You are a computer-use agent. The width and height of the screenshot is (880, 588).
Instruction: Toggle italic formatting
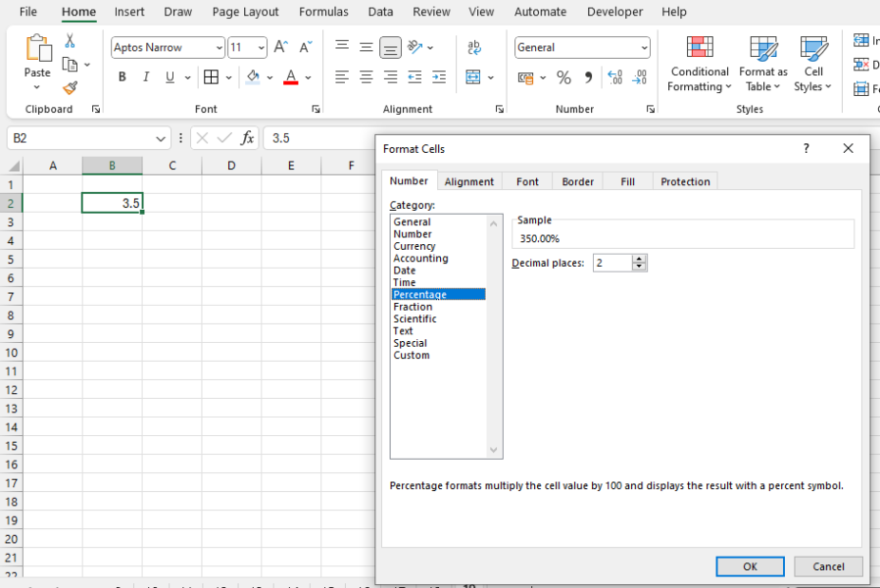pos(145,76)
